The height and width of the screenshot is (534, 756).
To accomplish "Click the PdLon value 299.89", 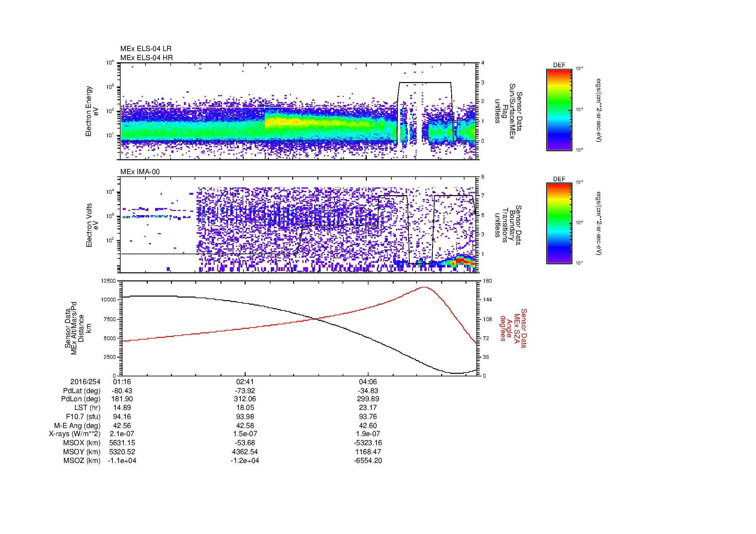I will click(x=368, y=399).
